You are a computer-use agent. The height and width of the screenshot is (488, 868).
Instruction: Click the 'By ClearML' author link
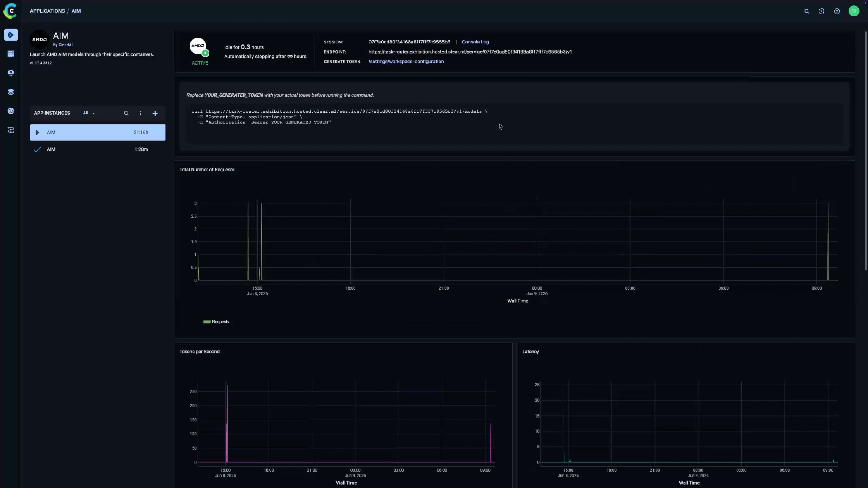point(63,45)
